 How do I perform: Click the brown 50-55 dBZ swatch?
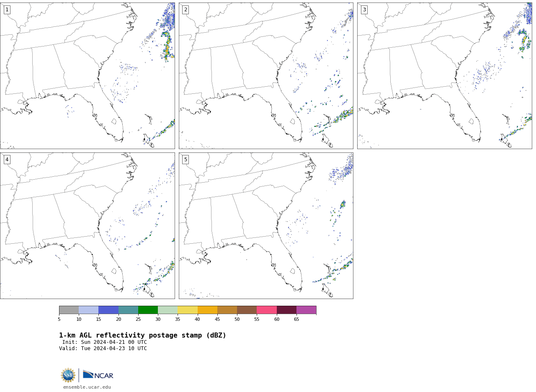pos(247,310)
